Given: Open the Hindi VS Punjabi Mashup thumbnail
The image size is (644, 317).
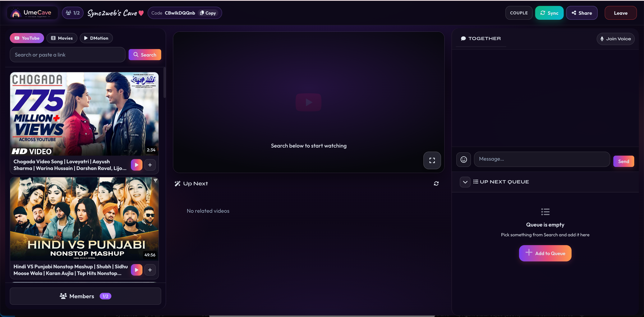Looking at the screenshot, I should (x=84, y=219).
